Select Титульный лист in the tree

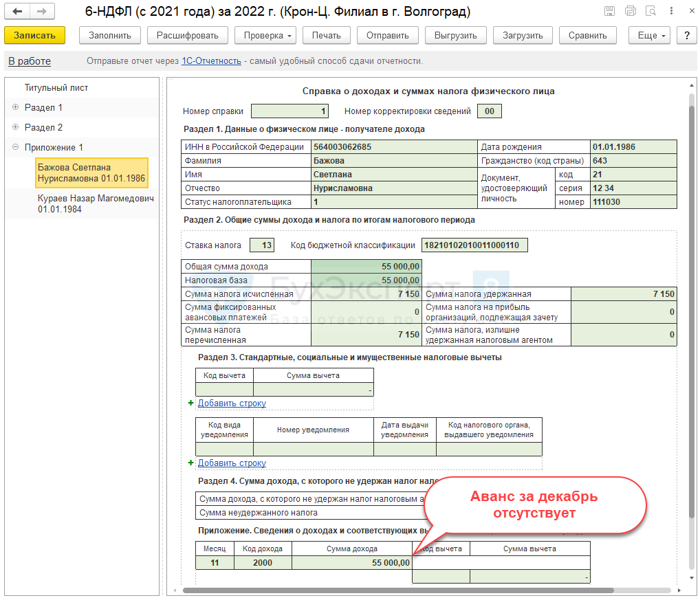point(56,87)
